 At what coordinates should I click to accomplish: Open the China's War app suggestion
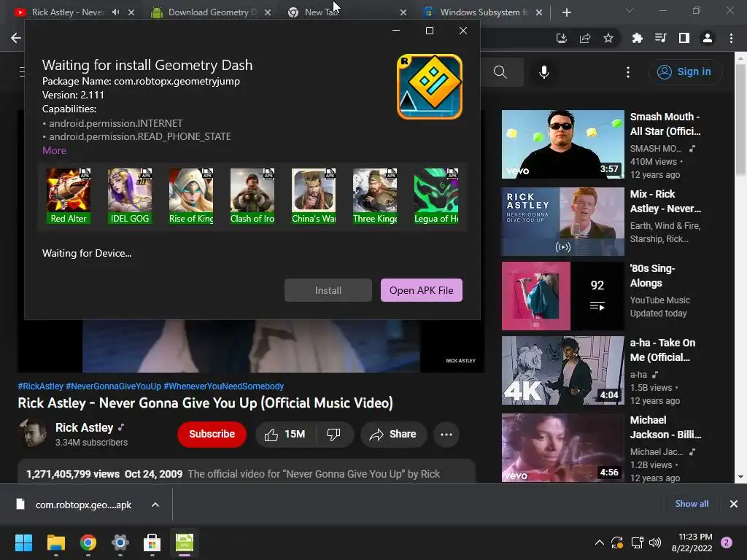coord(314,195)
